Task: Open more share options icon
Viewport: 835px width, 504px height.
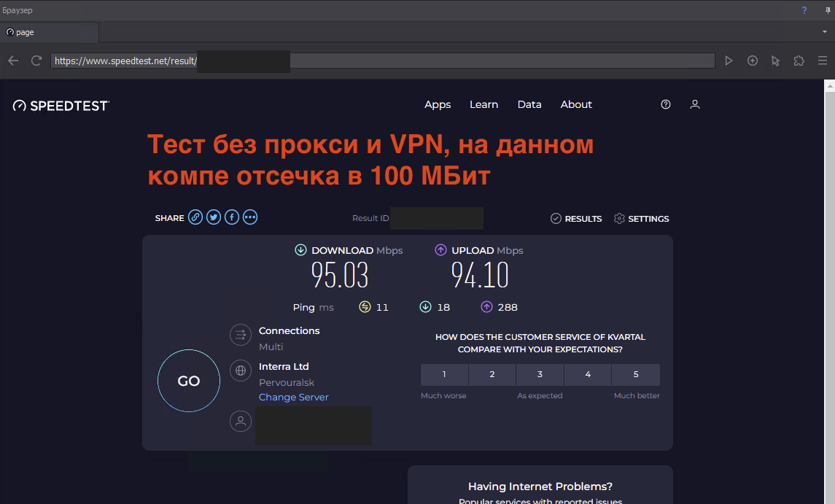Action: click(x=249, y=217)
